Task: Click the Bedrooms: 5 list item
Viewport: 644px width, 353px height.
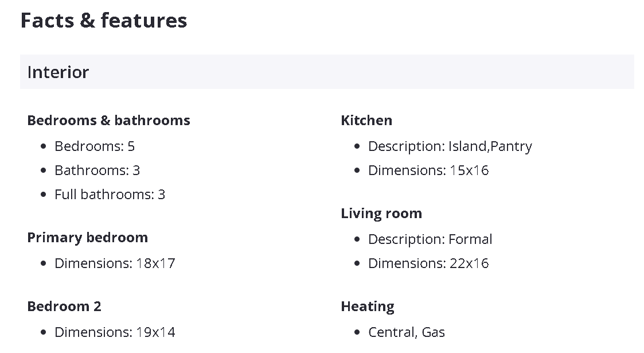Action: [x=95, y=146]
